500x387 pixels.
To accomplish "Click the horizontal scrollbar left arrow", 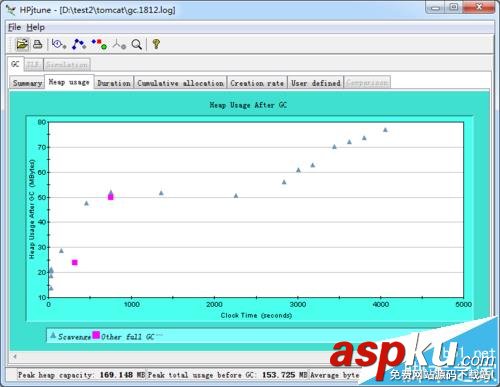I will point(15,357).
